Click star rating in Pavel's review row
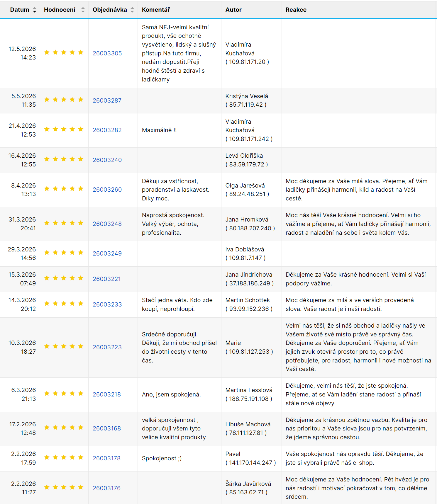 tap(64, 457)
